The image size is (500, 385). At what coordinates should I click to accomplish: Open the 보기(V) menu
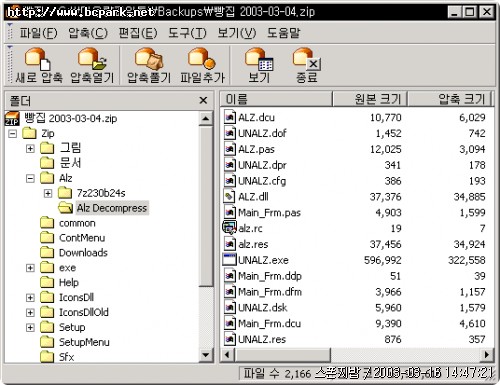pos(237,33)
